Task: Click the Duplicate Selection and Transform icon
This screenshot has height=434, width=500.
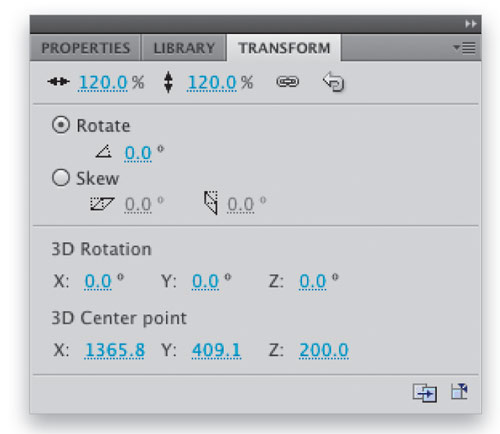Action: [x=425, y=393]
